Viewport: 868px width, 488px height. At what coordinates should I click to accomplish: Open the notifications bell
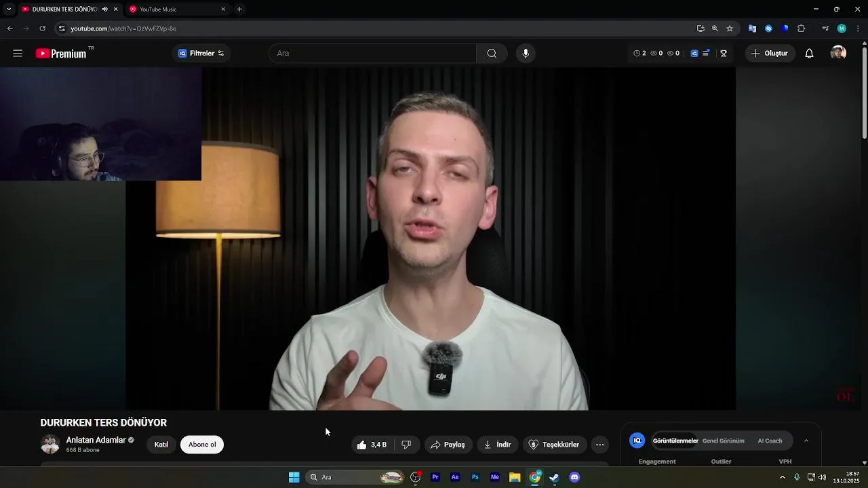pos(809,54)
